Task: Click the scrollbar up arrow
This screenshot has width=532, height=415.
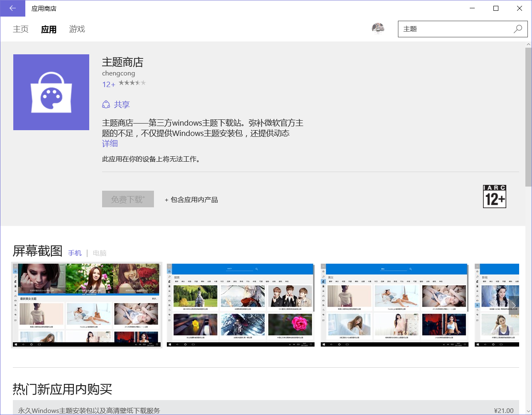Action: [528, 44]
